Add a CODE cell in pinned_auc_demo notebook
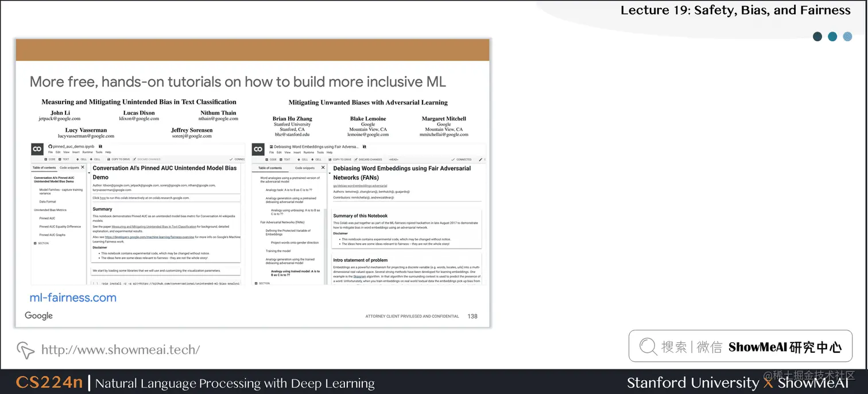 point(50,159)
